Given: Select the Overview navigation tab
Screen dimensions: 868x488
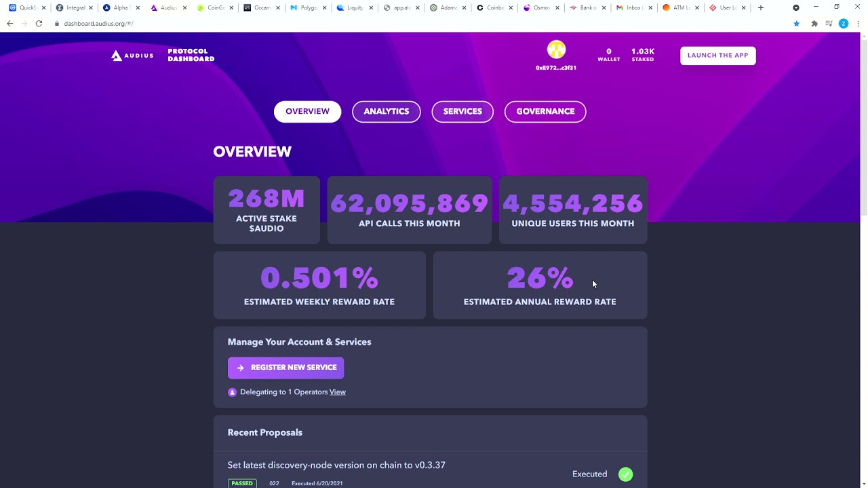Looking at the screenshot, I should [x=307, y=112].
